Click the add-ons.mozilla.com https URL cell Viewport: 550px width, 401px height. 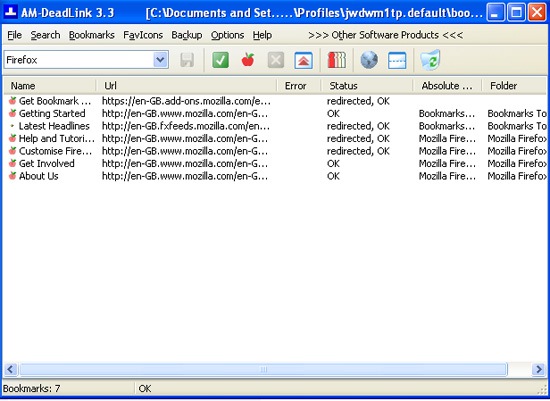tap(186, 101)
